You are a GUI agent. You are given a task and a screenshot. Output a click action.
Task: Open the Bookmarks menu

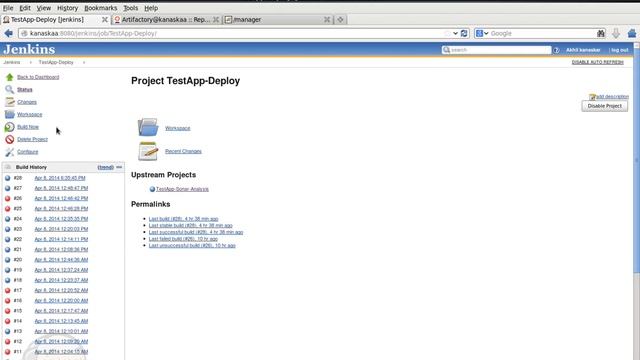point(101,8)
